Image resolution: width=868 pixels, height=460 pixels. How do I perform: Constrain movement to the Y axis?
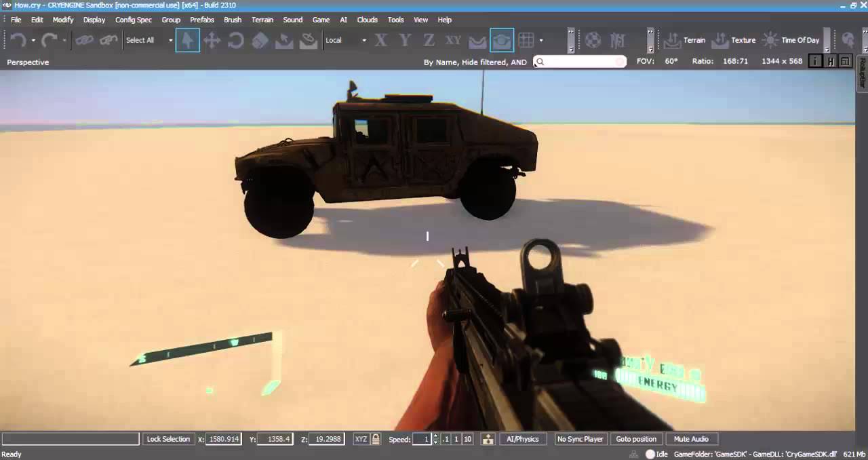pyautogui.click(x=405, y=40)
